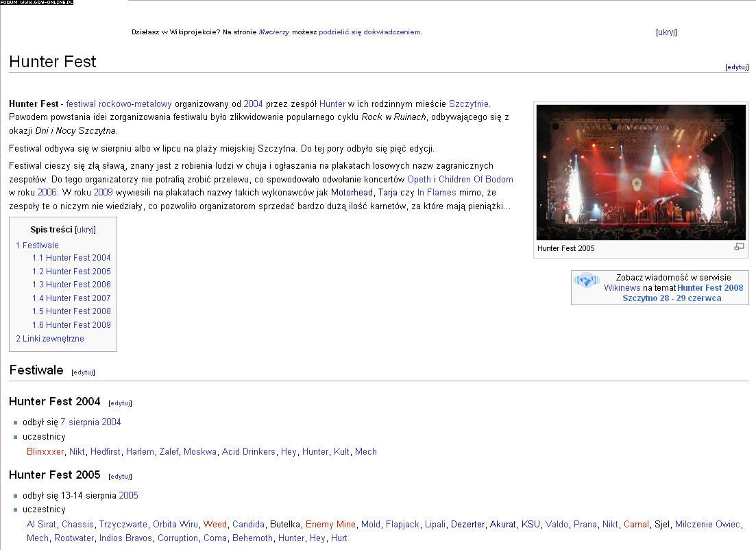Hide the Wikiproject notice with ukryj

click(x=666, y=32)
